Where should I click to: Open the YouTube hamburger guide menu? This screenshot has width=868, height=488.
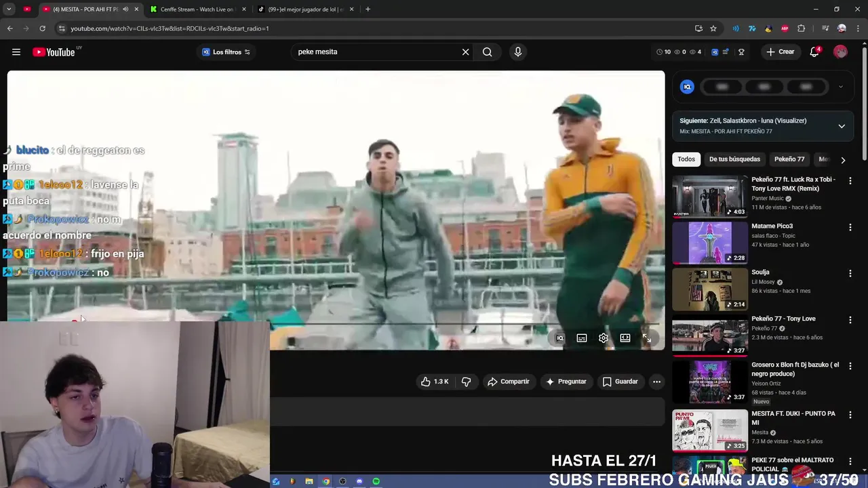pyautogui.click(x=16, y=52)
